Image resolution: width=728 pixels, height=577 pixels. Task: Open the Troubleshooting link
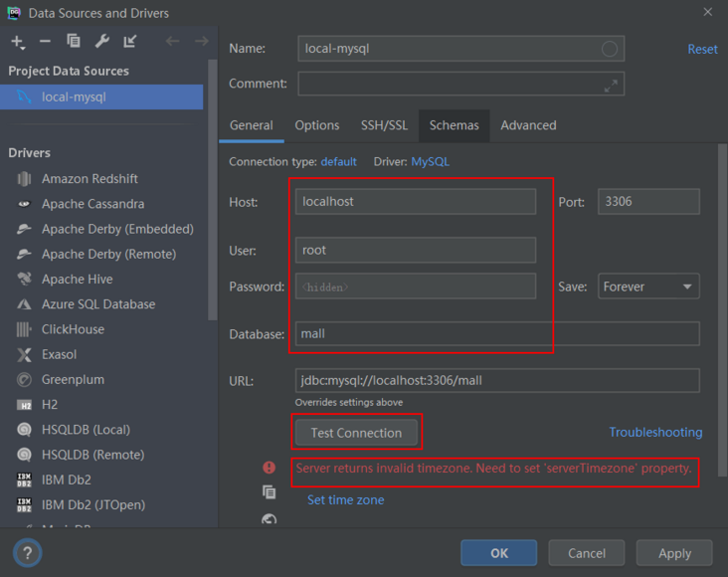(x=655, y=433)
